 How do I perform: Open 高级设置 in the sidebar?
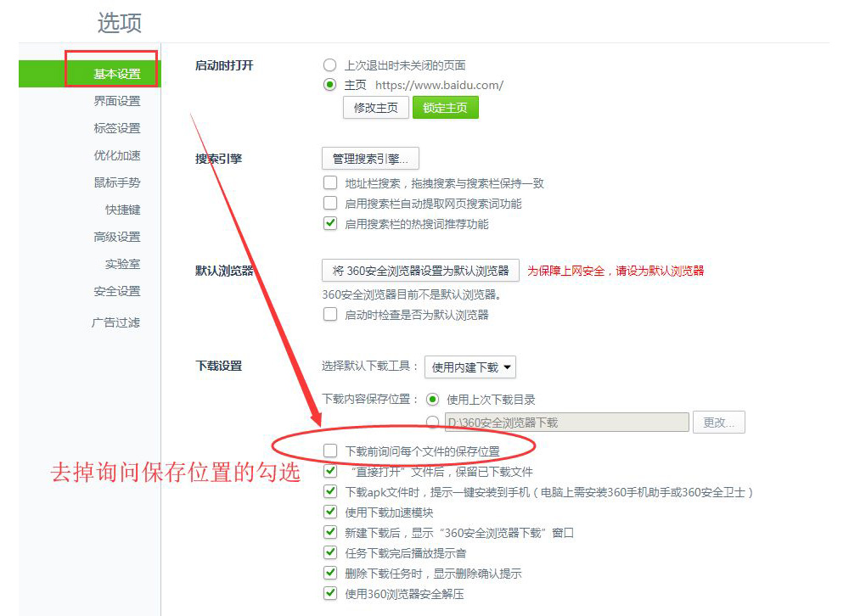(117, 237)
